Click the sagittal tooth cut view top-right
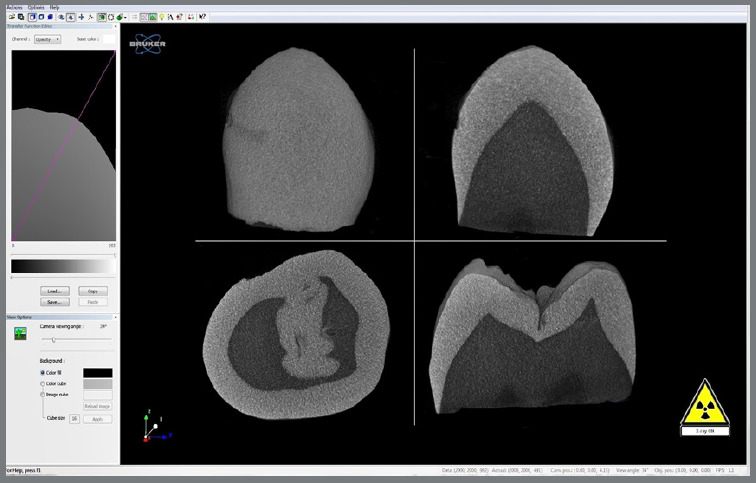756x483 pixels. click(532, 141)
